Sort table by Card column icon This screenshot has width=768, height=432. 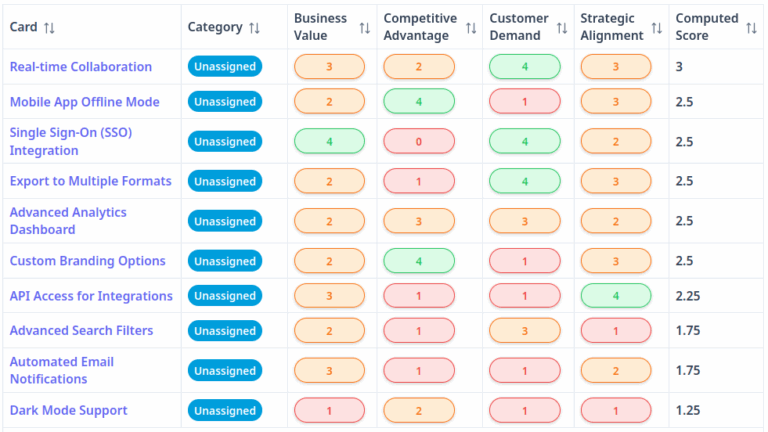pos(49,27)
